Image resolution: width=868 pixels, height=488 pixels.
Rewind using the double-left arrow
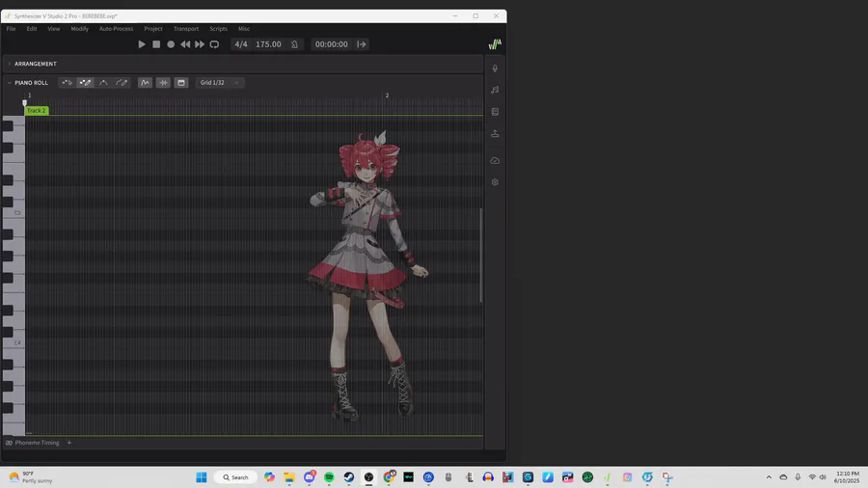point(185,44)
